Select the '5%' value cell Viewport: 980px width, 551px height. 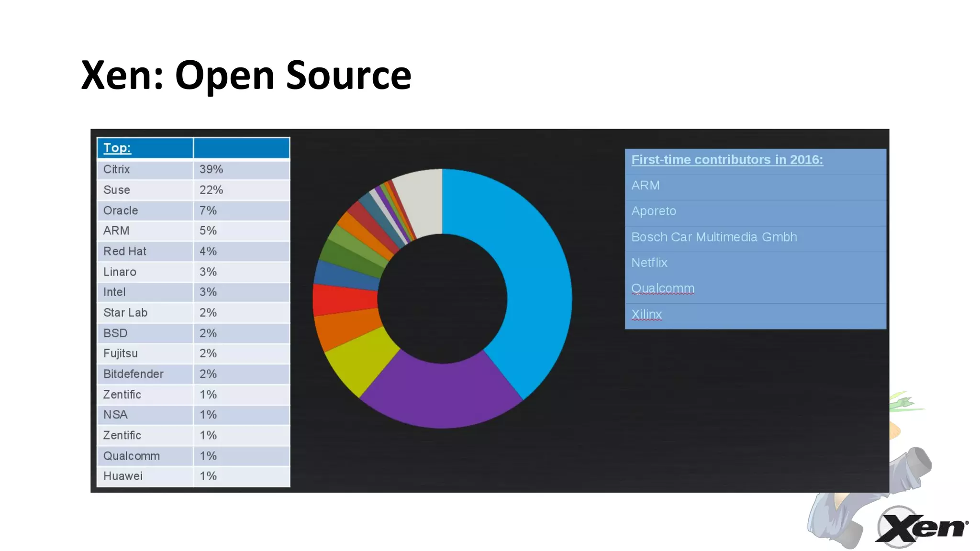click(242, 231)
